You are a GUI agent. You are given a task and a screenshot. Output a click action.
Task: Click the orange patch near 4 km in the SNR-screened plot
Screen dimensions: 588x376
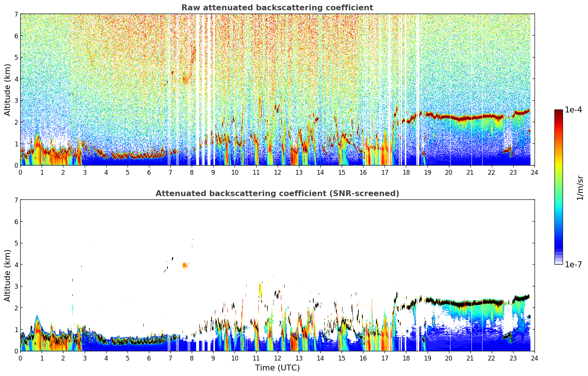[x=185, y=265]
